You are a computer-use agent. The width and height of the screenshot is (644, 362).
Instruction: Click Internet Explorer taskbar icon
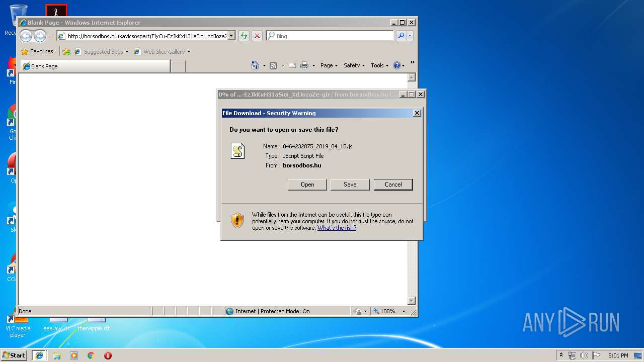tap(39, 355)
